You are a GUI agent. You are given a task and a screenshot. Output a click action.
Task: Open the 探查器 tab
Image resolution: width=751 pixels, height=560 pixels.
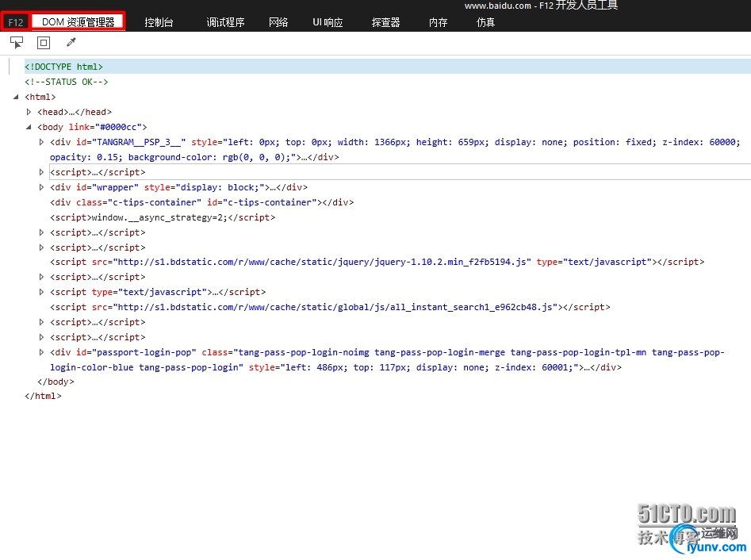click(385, 22)
